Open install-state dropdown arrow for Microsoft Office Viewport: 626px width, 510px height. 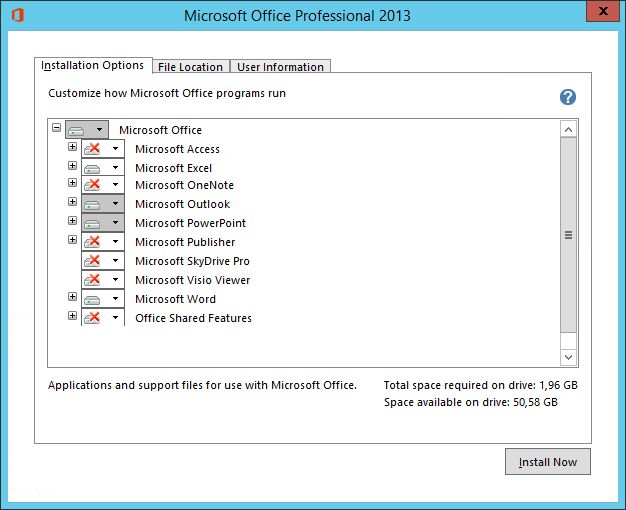[x=99, y=130]
